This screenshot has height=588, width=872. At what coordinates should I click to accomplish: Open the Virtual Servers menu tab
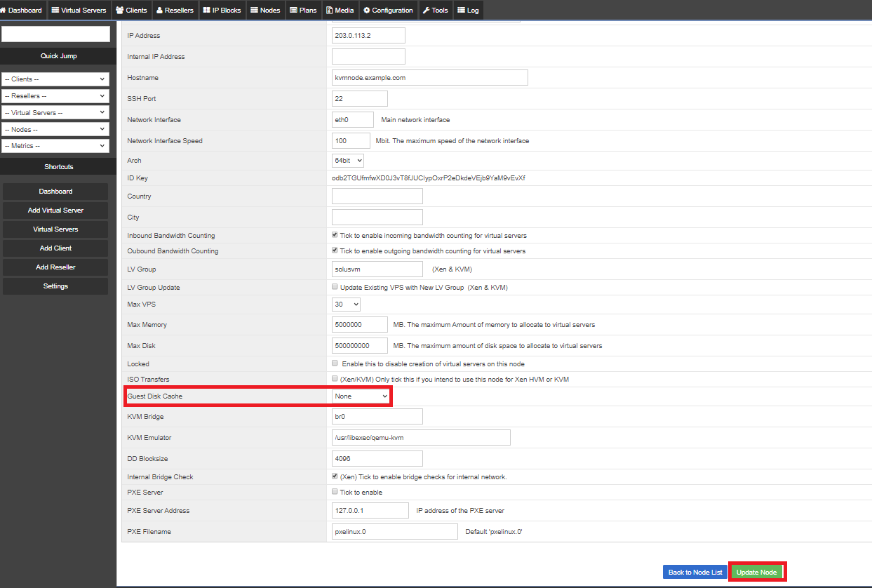[79, 10]
